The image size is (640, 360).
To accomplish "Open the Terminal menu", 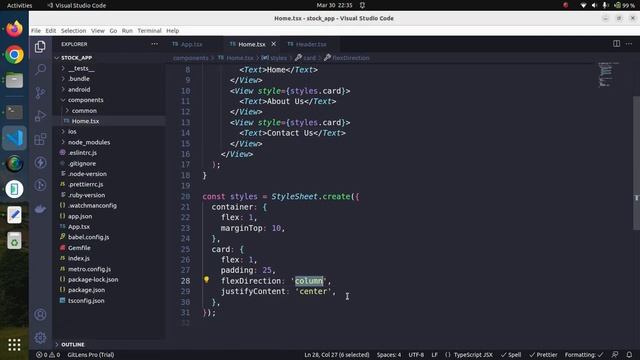I will [x=149, y=31].
